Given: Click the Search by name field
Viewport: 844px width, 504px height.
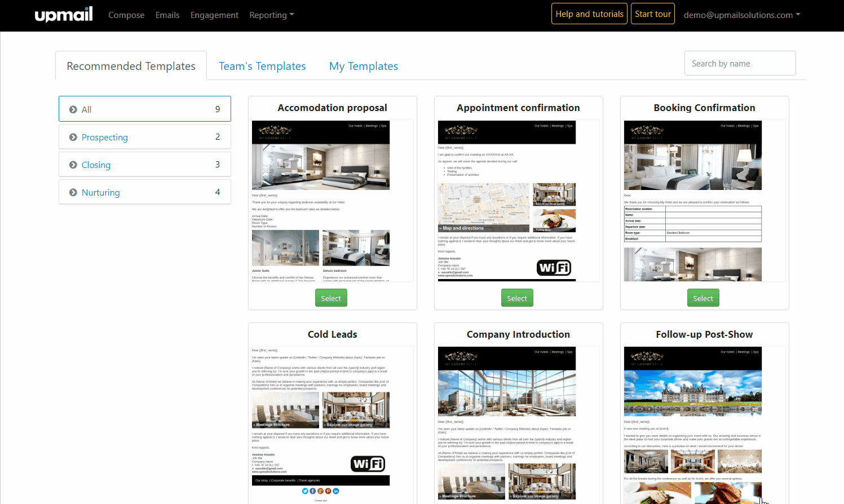Looking at the screenshot, I should coord(740,63).
